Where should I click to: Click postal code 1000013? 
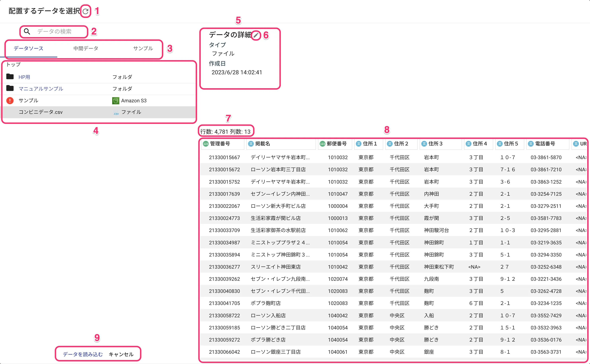point(338,218)
